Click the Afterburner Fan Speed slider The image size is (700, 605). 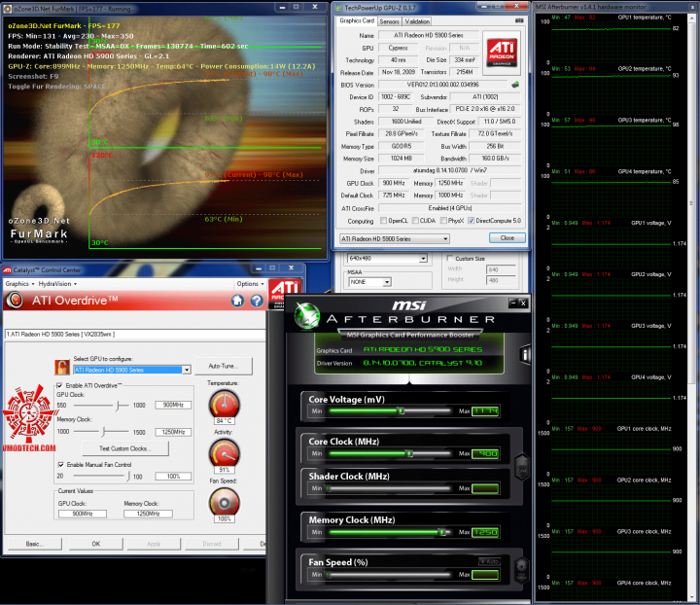(390, 575)
